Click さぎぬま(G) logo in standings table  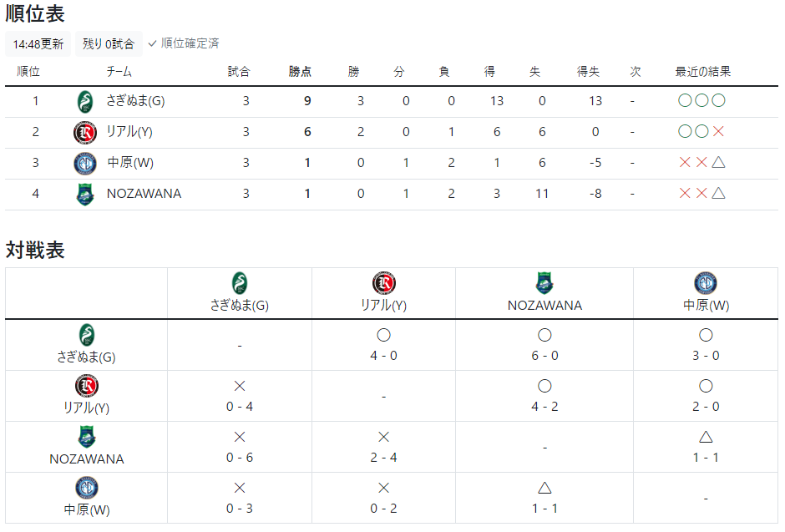pos(85,102)
